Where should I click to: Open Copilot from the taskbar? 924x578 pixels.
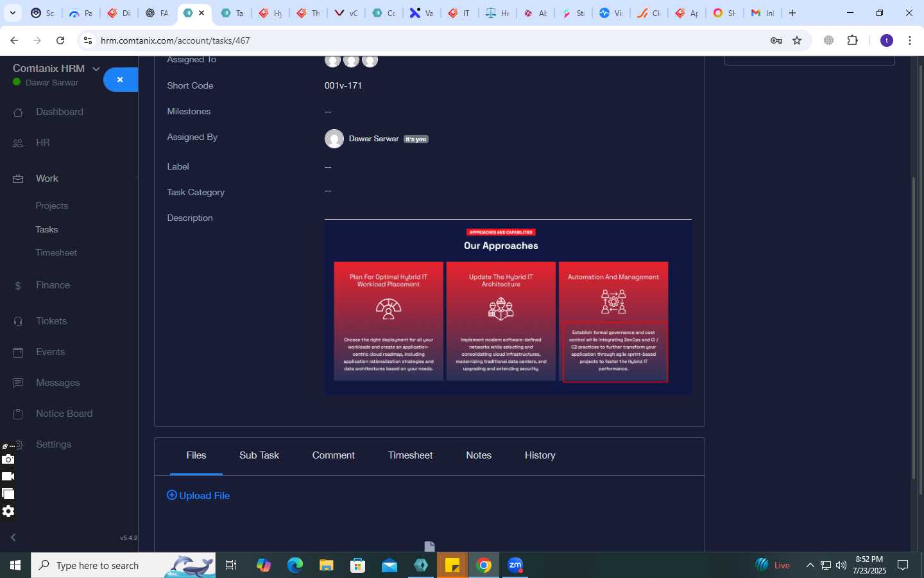(x=264, y=565)
